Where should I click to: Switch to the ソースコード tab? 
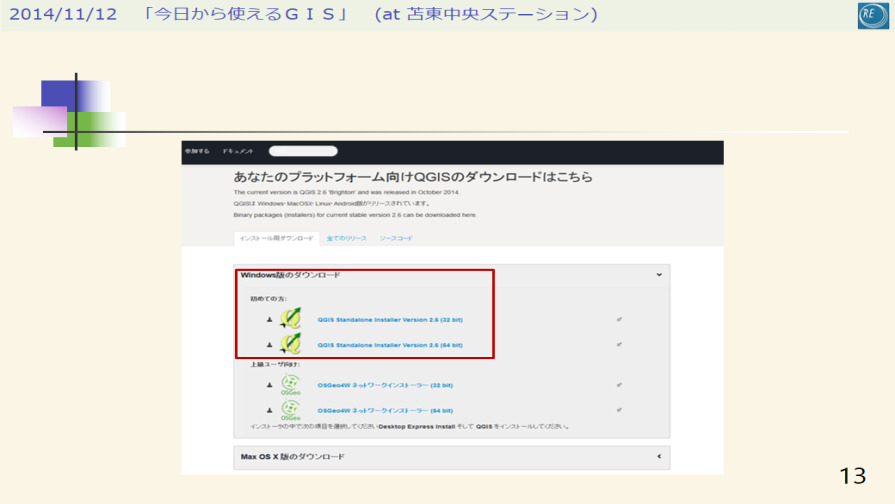tap(396, 239)
